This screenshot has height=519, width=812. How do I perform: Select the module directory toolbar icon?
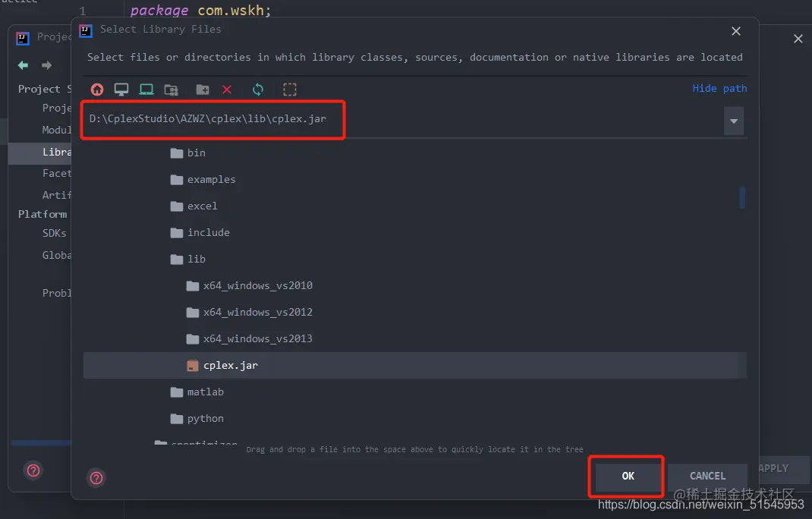click(171, 90)
